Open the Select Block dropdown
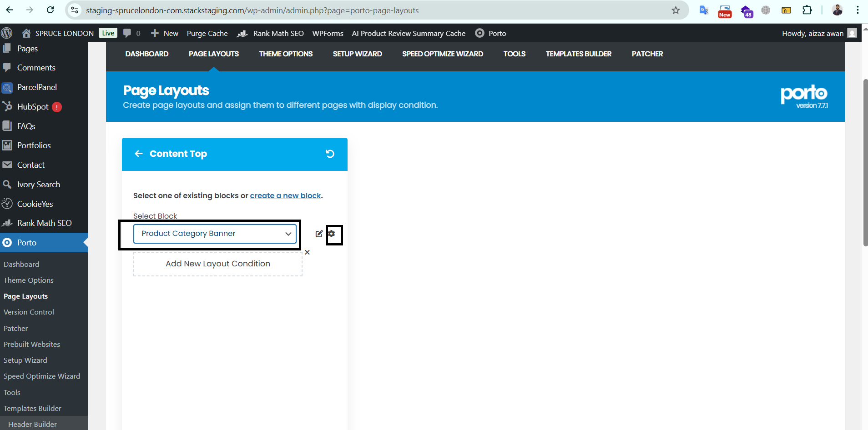The height and width of the screenshot is (430, 868). click(x=215, y=234)
